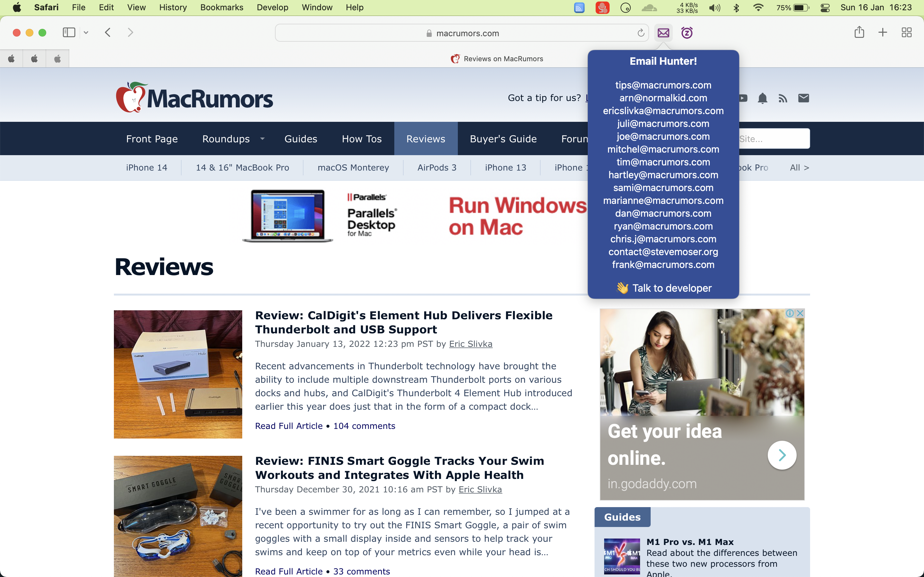Open the newsletter mail icon on MacRumors header

804,98
